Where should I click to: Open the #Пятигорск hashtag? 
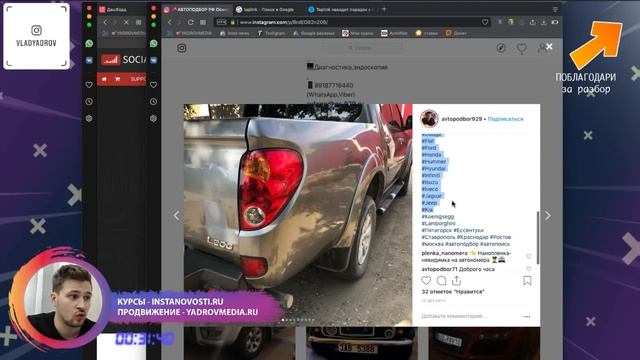(x=436, y=230)
